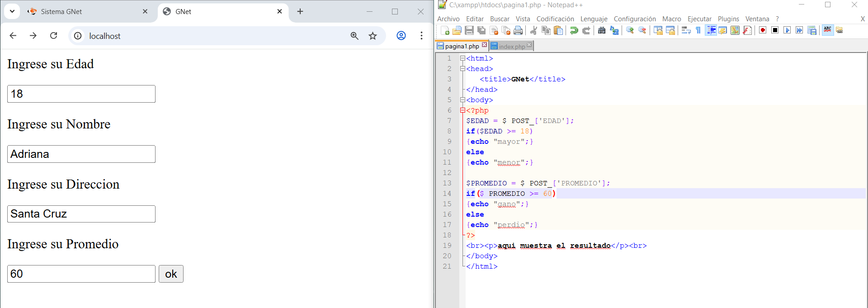Collapse the body fold on line 5
Viewport: 868px width, 308px height.
(462, 100)
